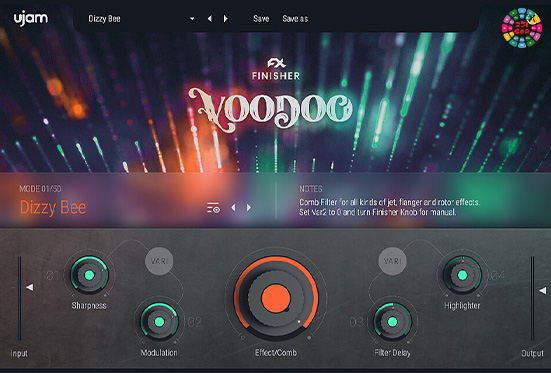
Task: Click the orange Dizzy Bee mode name
Action: point(53,207)
